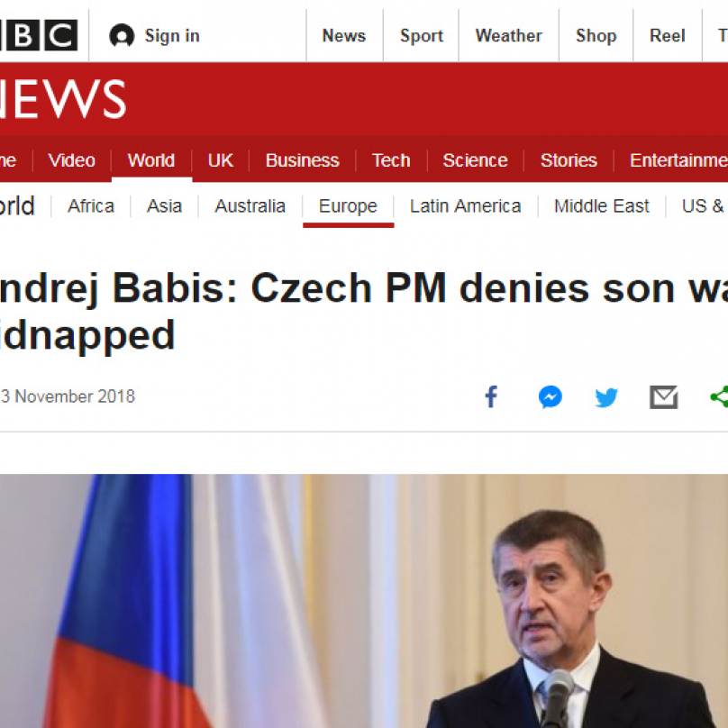
Task: Go to the Weather page
Action: [x=508, y=36]
